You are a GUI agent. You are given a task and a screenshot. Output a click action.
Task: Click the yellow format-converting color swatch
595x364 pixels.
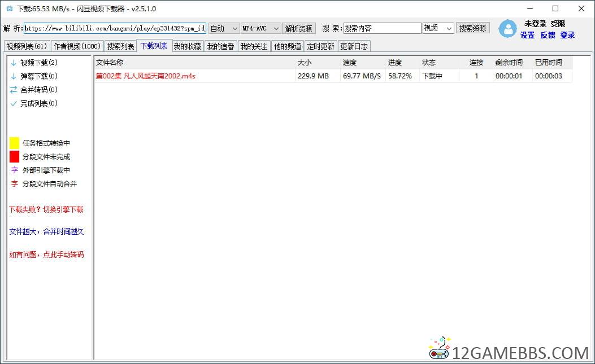point(14,143)
